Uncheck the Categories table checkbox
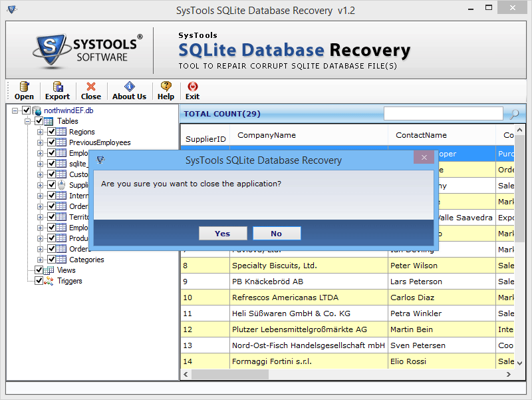The height and width of the screenshot is (400, 532). coord(51,260)
